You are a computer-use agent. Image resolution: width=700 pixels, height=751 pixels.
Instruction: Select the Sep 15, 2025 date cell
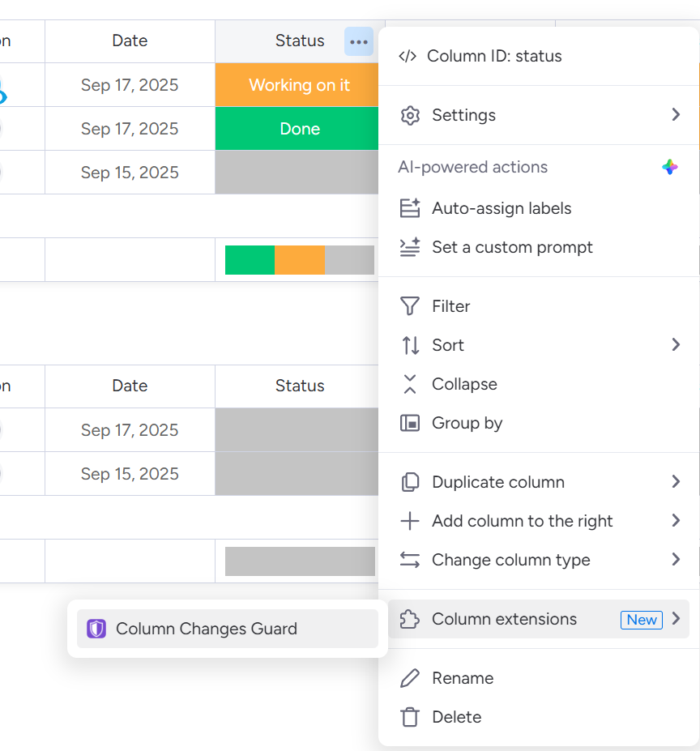point(129,172)
